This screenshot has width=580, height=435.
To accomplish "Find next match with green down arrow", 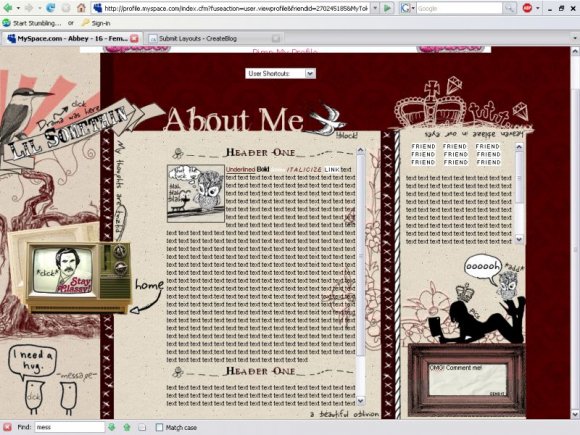I will [x=111, y=427].
